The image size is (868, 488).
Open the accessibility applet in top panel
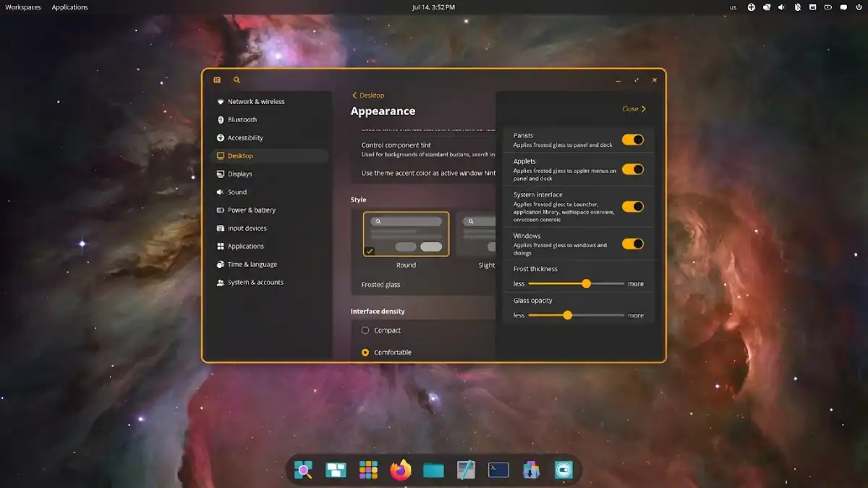752,7
